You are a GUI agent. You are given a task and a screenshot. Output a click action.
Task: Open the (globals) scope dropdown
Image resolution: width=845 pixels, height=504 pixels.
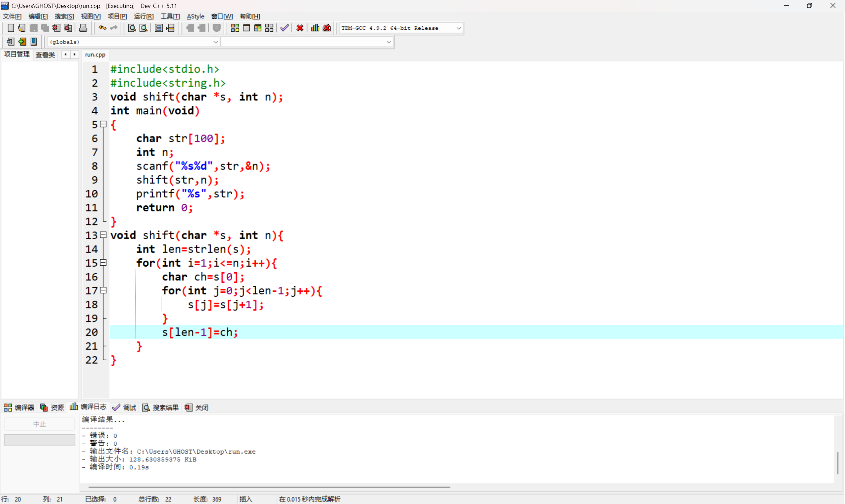(215, 42)
